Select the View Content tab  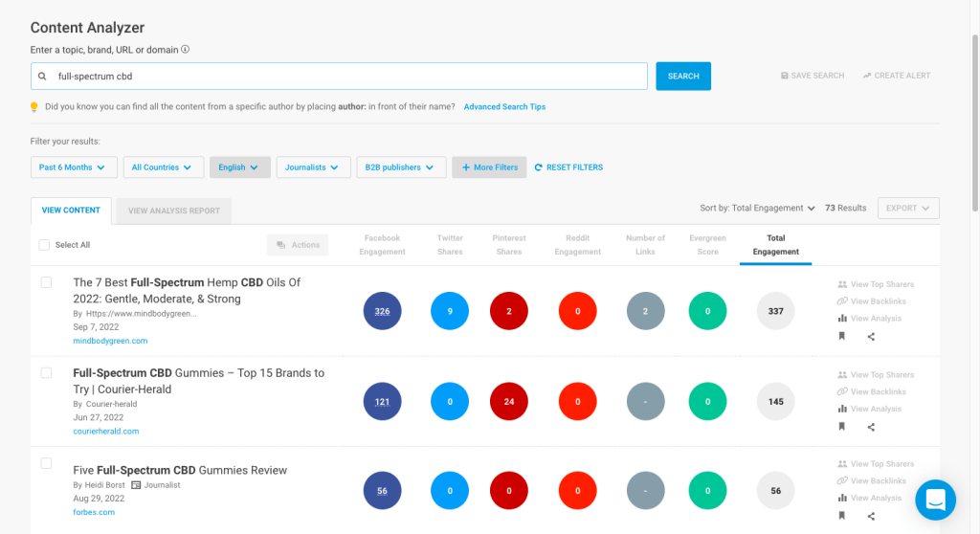(x=71, y=211)
